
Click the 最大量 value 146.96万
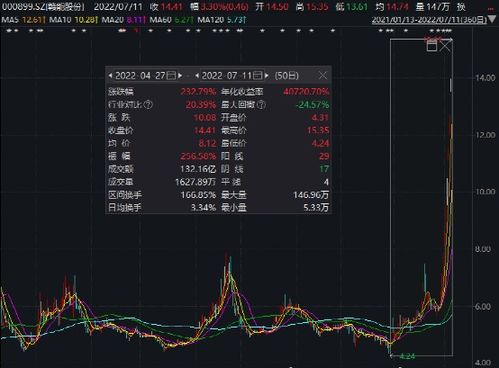(x=311, y=195)
